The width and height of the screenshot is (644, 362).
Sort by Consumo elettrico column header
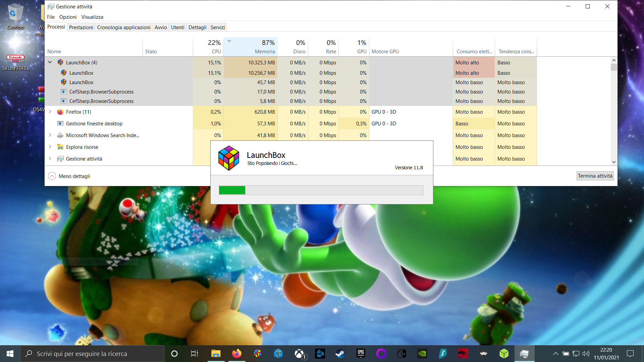474,47
